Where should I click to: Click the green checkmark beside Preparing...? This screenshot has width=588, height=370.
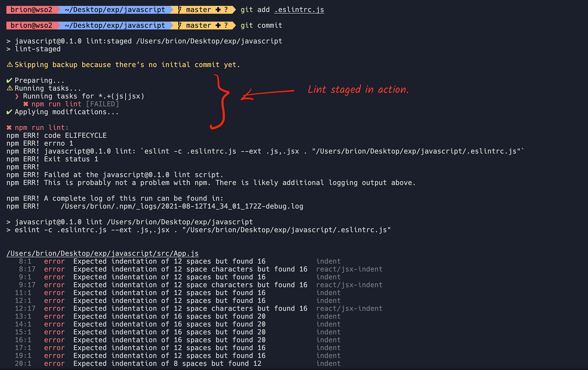click(9, 80)
